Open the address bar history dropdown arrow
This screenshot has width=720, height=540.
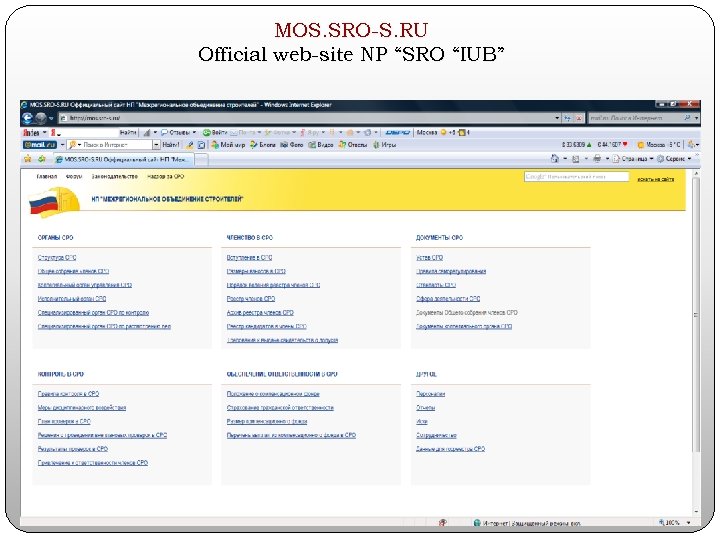557,118
